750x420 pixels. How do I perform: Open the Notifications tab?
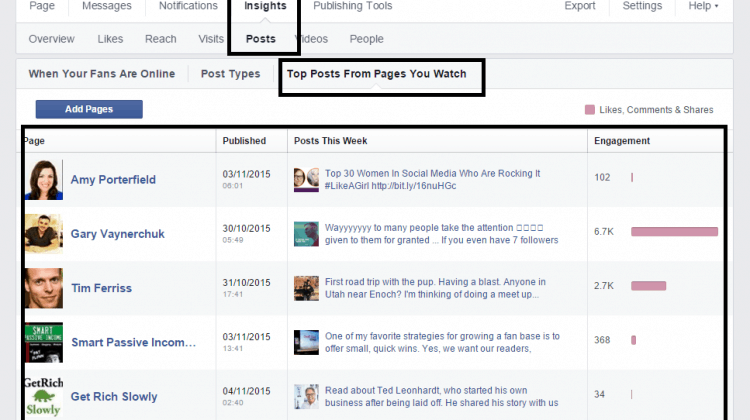[188, 6]
